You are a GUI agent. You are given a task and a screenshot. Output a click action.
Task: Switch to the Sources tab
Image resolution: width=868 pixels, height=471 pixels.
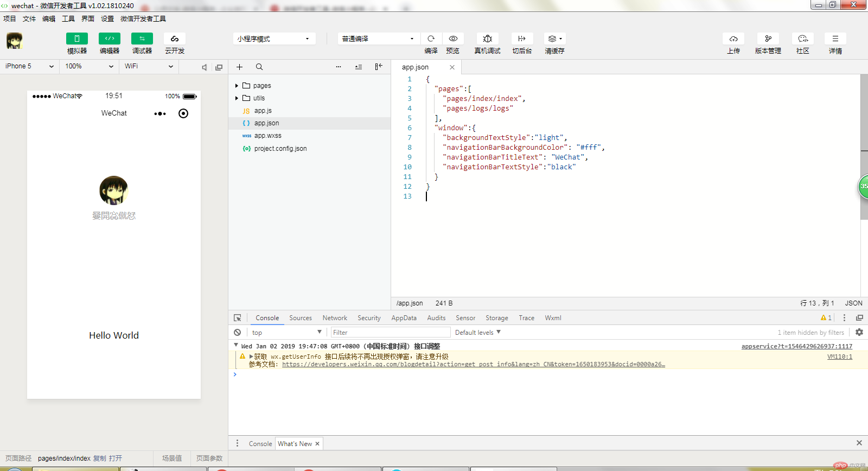[301, 318]
